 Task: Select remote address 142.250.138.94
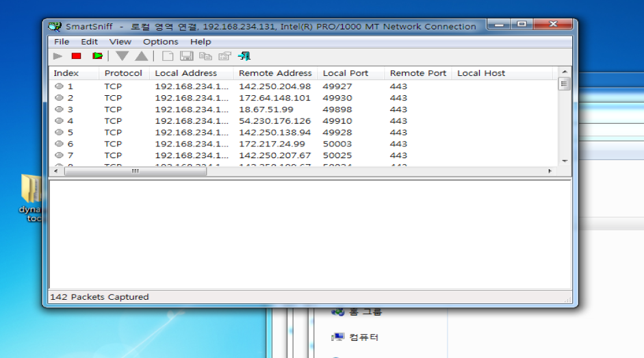pos(274,132)
